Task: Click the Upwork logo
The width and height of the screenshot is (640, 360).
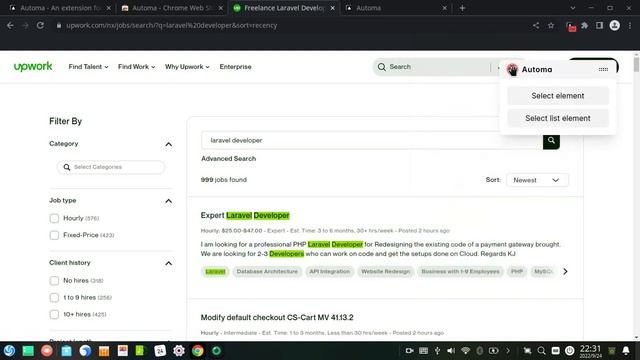Action: tap(33, 67)
